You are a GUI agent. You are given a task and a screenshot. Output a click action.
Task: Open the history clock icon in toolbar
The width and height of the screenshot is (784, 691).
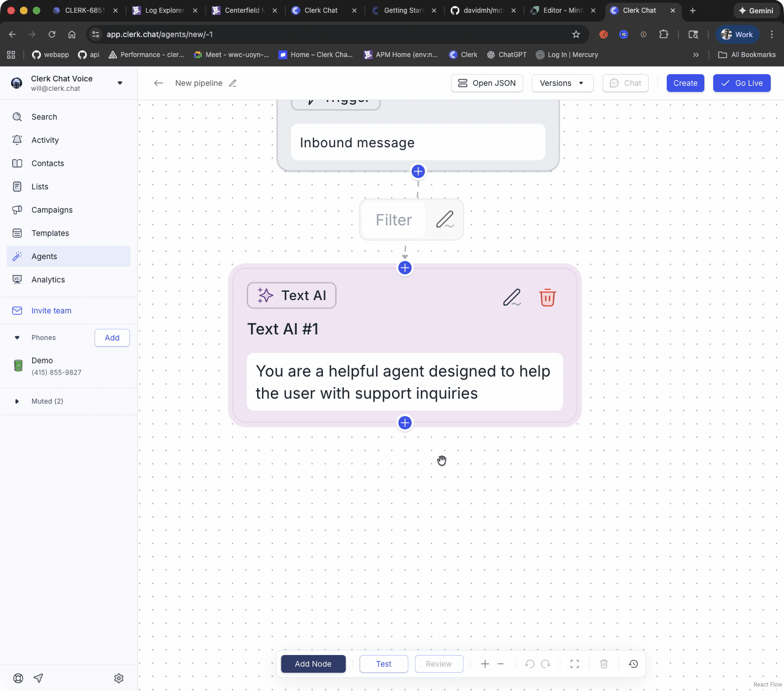tap(634, 664)
